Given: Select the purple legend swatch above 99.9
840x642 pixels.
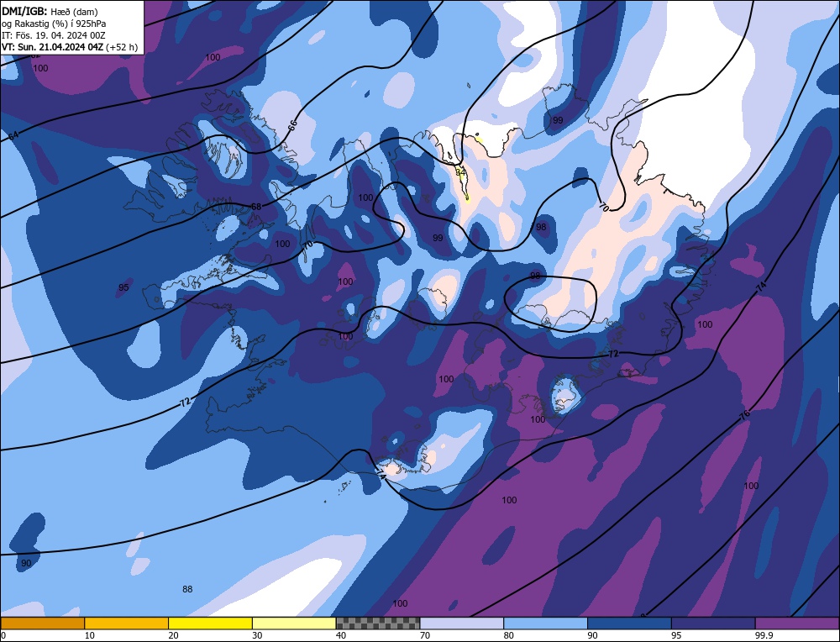Looking at the screenshot, I should [797, 624].
